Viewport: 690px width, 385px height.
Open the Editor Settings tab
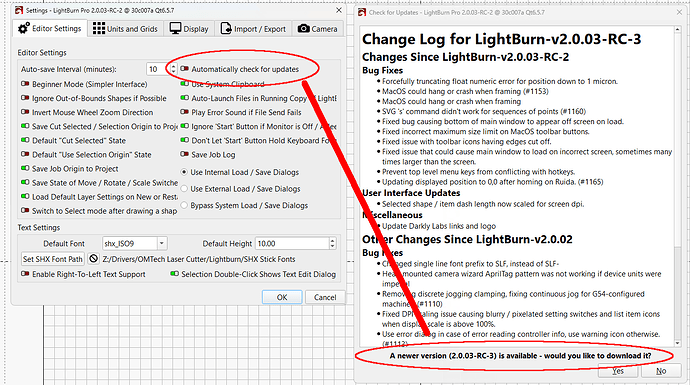(x=49, y=29)
